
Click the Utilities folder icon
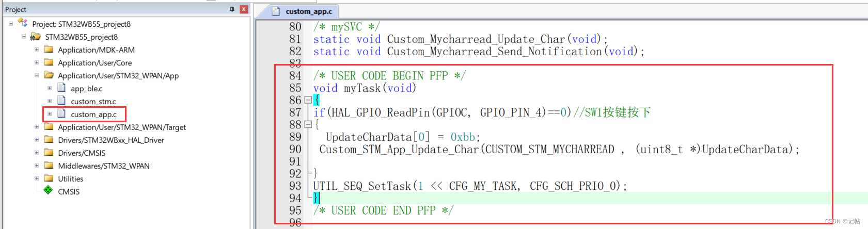point(49,178)
